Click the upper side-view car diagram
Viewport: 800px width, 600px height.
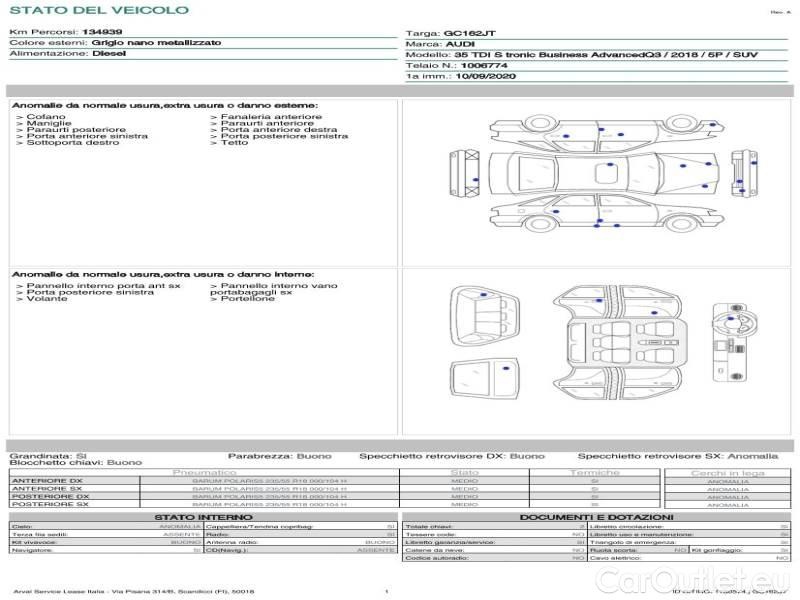tap(606, 133)
